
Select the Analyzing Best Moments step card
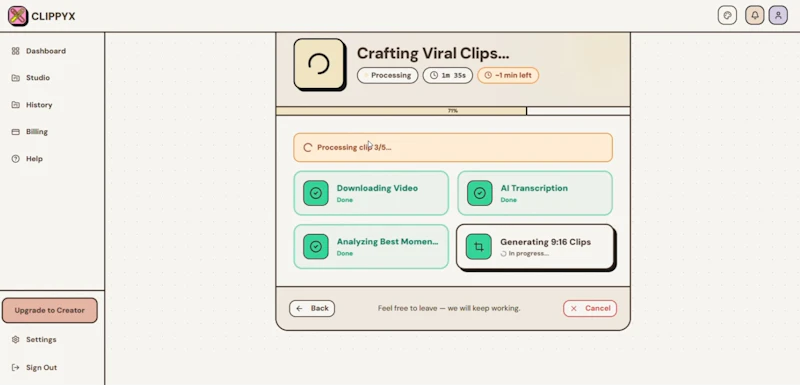[371, 247]
